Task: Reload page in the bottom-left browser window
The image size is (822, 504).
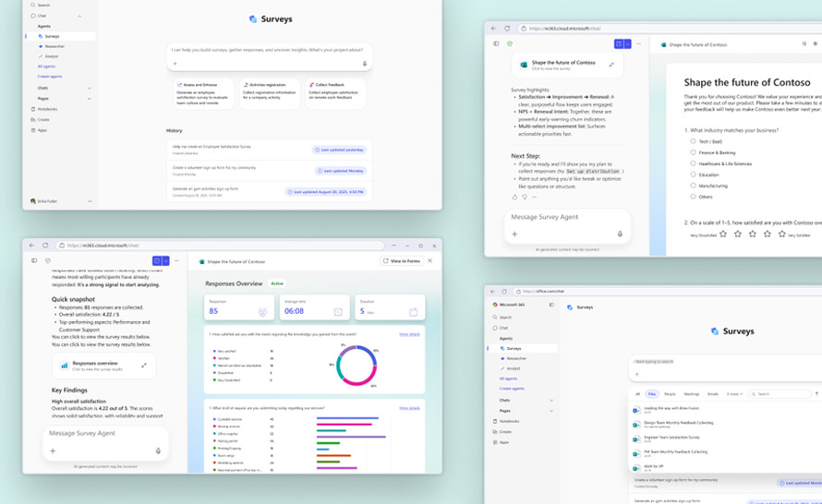Action: (45, 246)
